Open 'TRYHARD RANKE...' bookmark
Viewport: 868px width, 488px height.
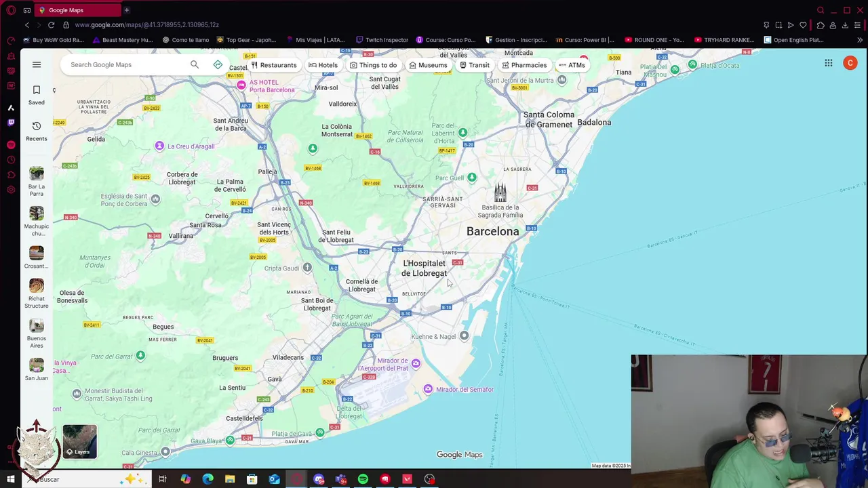[724, 40]
